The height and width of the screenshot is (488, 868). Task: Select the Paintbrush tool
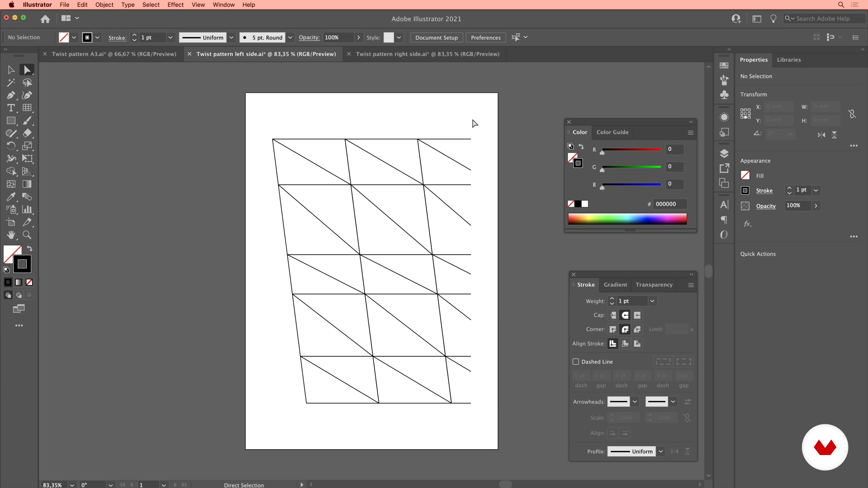coord(27,121)
